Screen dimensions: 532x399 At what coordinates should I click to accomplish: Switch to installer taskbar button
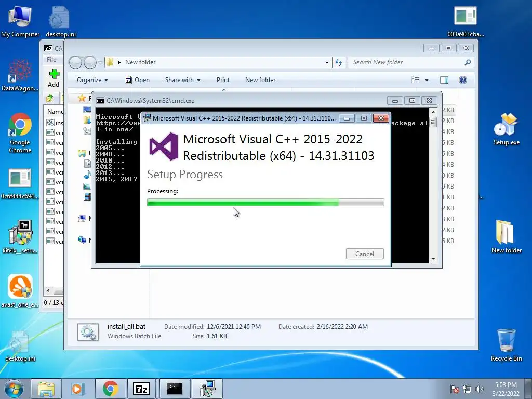click(x=207, y=389)
